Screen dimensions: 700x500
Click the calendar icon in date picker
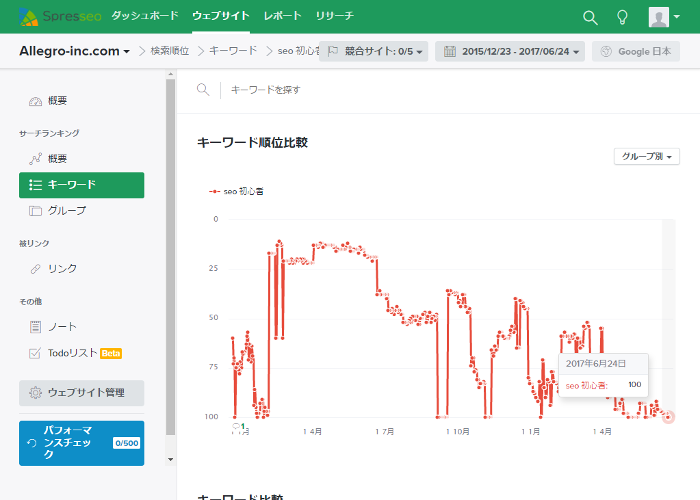tap(450, 51)
